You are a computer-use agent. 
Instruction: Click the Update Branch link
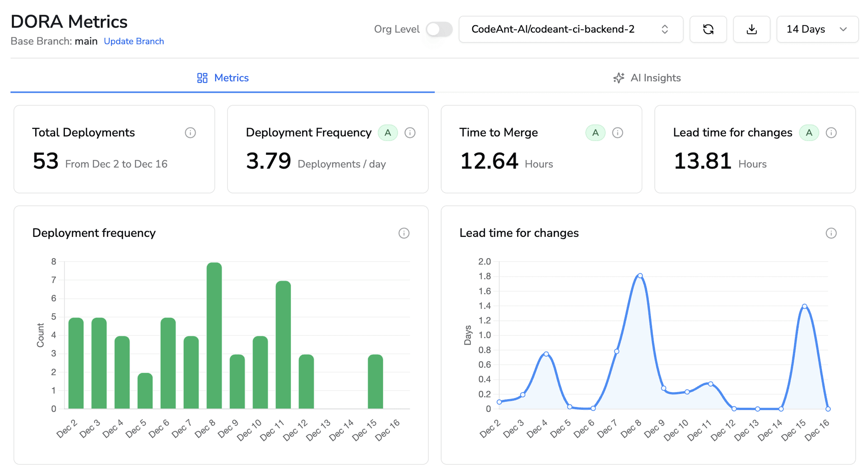coord(134,41)
